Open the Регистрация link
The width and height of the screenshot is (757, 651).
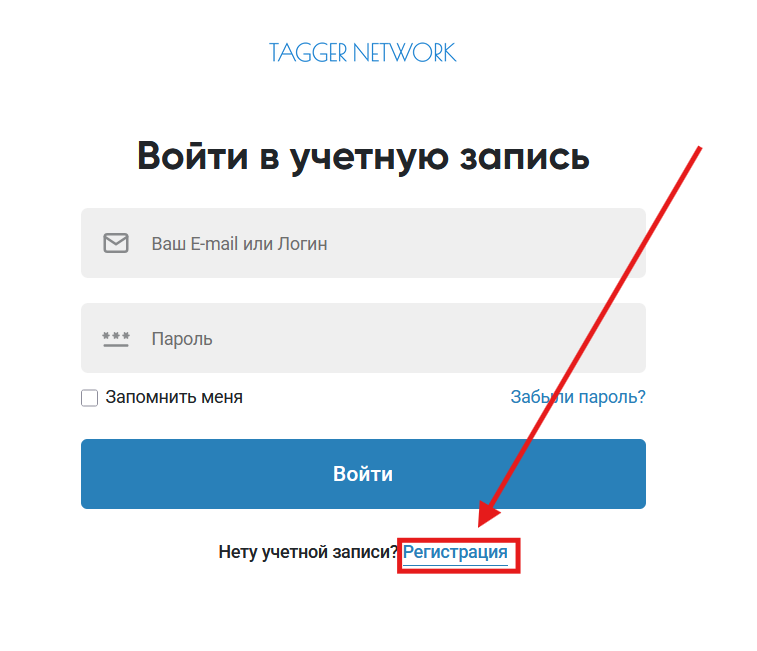click(455, 552)
